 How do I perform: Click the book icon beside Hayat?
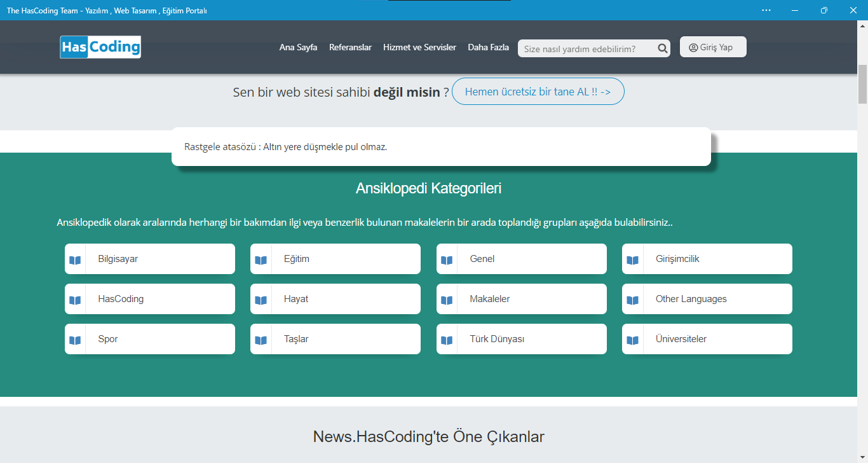tap(261, 300)
